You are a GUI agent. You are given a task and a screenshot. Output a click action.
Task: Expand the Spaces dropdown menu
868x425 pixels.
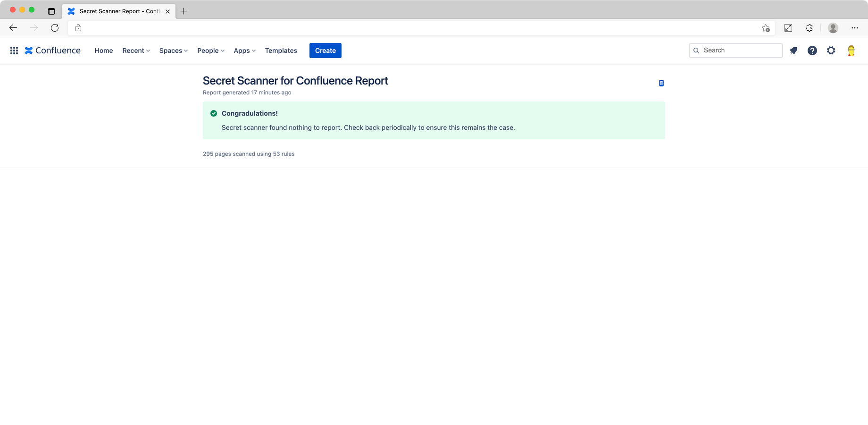pyautogui.click(x=174, y=51)
